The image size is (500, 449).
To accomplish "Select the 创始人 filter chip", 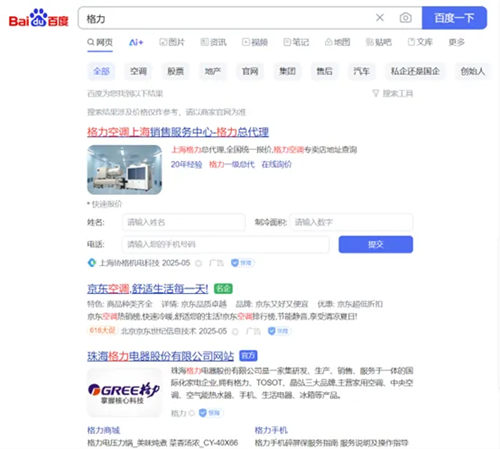I will (473, 71).
